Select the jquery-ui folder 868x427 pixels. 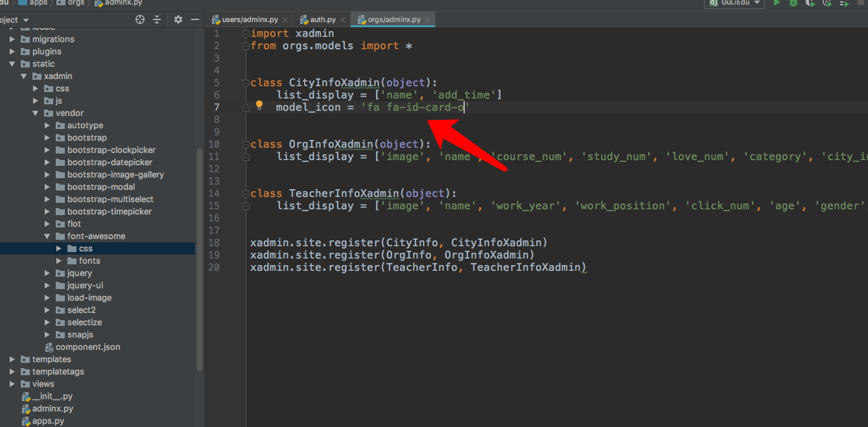click(x=85, y=286)
